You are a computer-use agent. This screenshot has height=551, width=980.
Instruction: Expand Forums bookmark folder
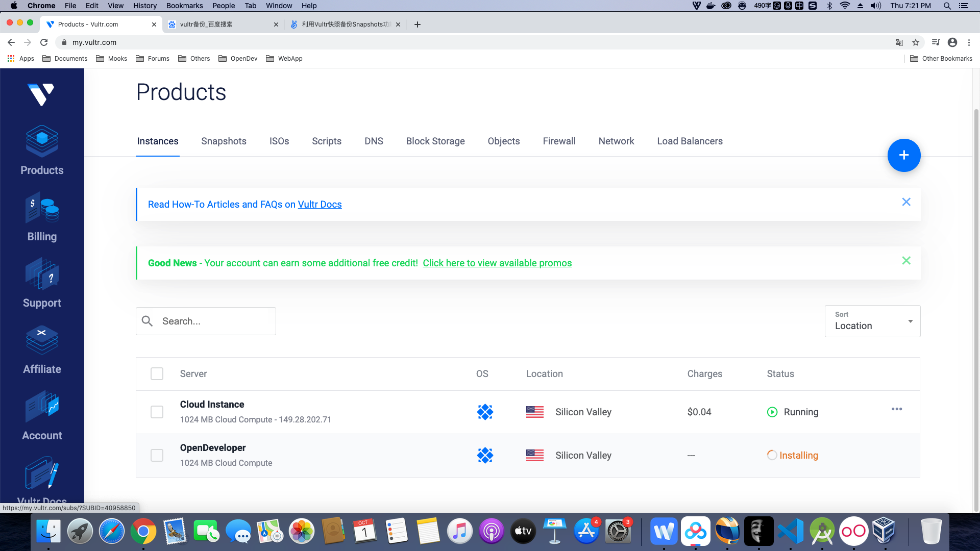coord(153,59)
